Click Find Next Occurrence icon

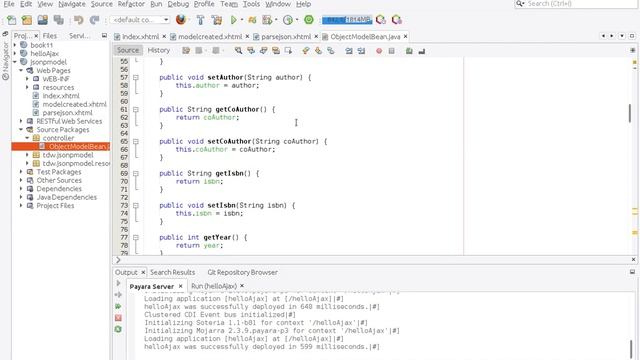pos(263,51)
